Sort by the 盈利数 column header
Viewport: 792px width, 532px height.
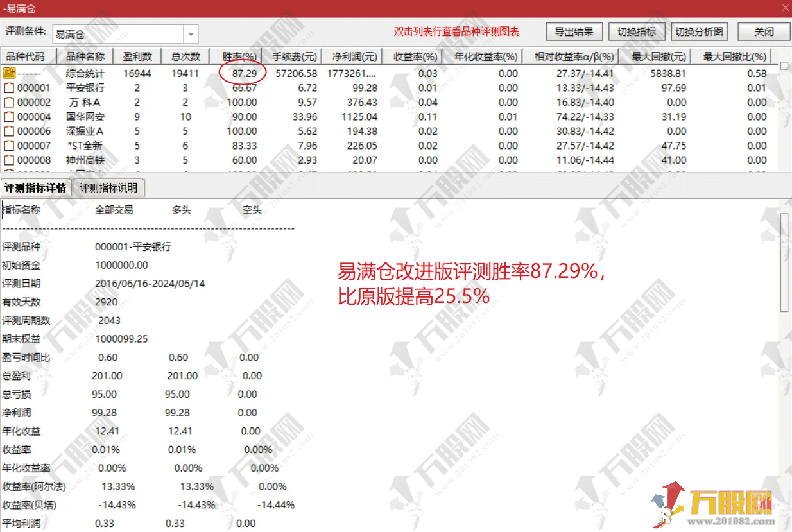(x=137, y=56)
